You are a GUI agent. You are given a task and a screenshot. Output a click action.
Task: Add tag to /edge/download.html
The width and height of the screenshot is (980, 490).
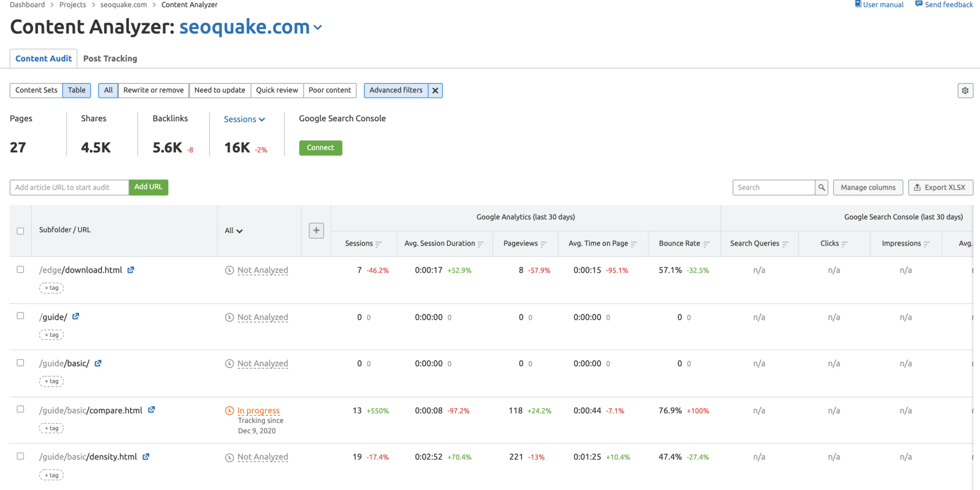tap(51, 288)
